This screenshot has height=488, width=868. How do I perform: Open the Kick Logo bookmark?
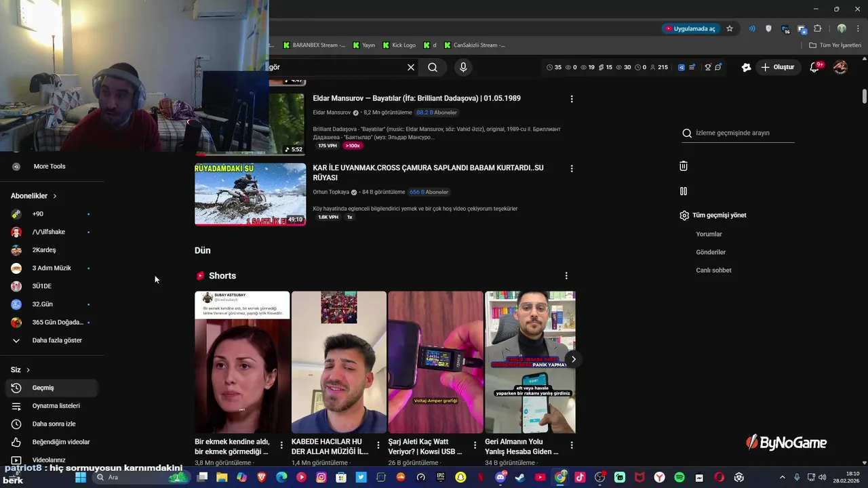click(399, 45)
